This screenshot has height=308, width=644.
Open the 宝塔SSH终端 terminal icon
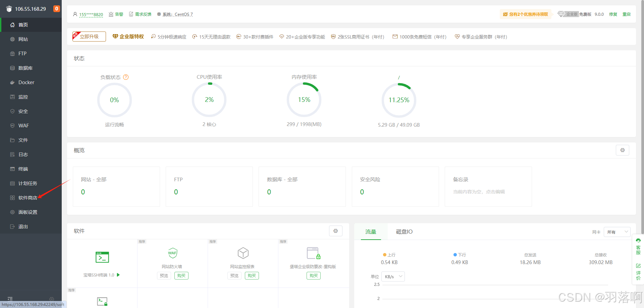(x=102, y=257)
